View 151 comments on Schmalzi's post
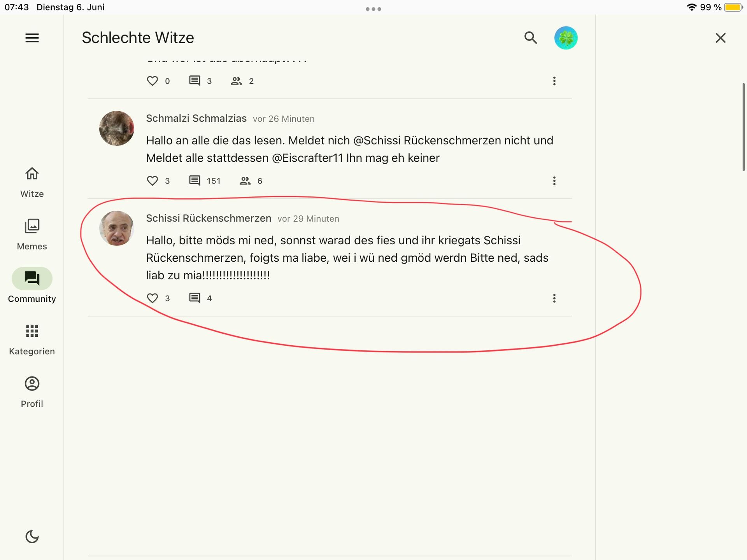 [204, 181]
